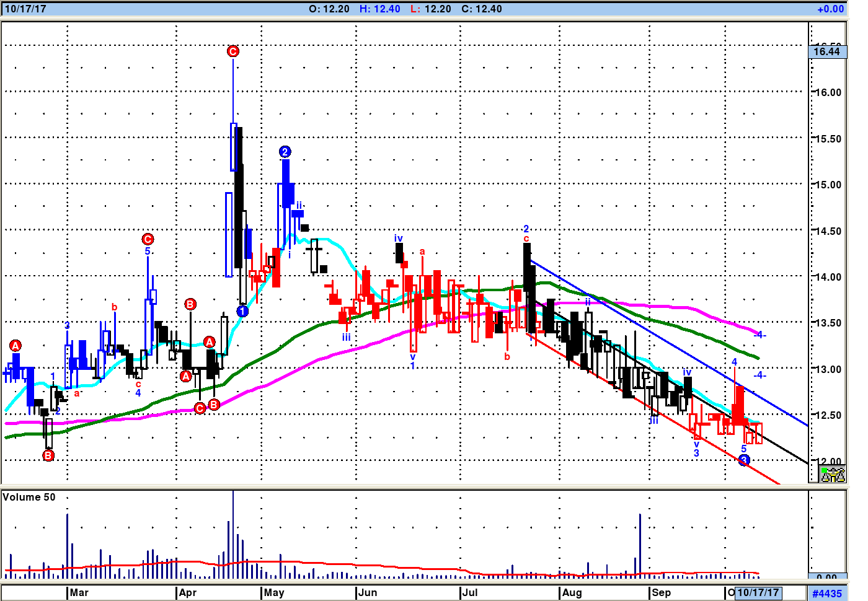
Task: Click the blue circled 2 wave marker
Action: click(285, 152)
